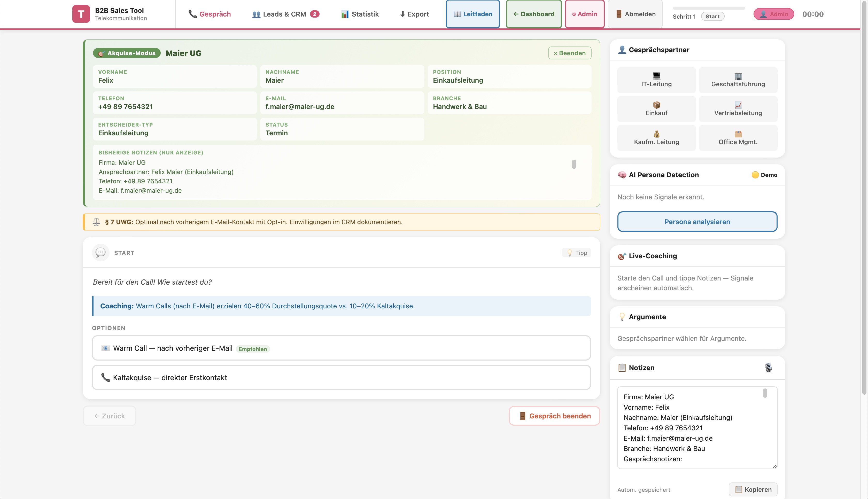Open the Leitfaden guide
The image size is (868, 499).
pyautogui.click(x=472, y=14)
